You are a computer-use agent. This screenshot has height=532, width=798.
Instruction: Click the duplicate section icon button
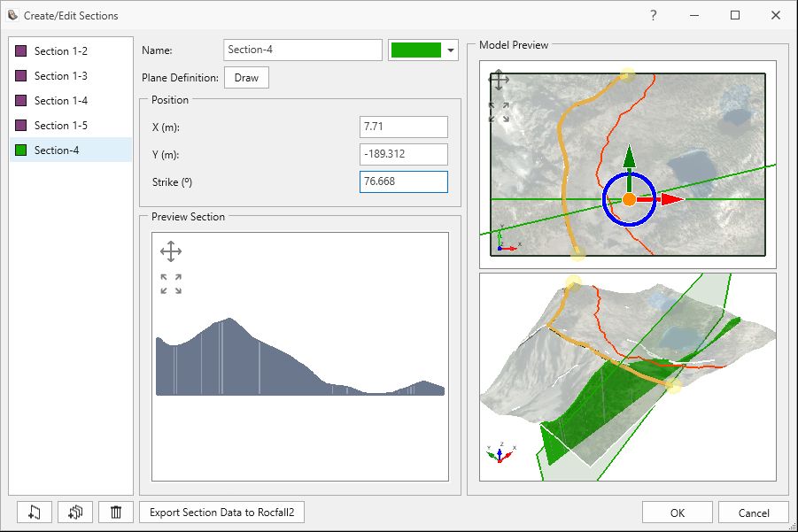(75, 513)
